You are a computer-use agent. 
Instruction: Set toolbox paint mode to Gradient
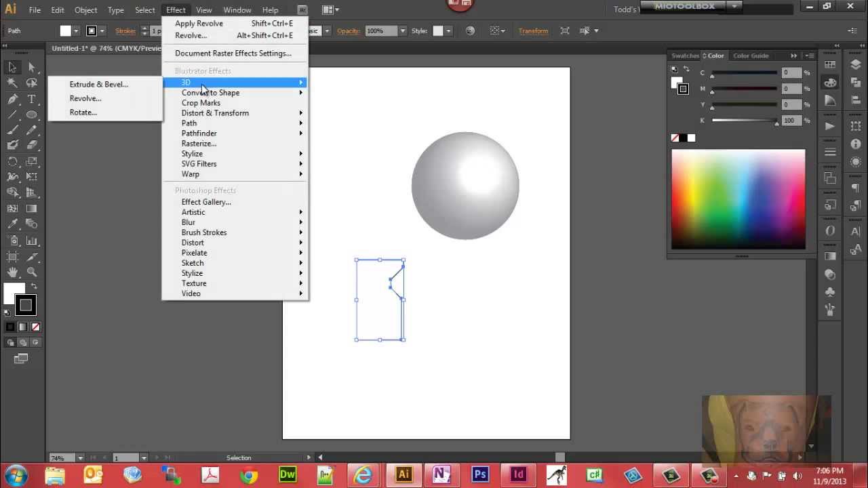[x=22, y=327]
